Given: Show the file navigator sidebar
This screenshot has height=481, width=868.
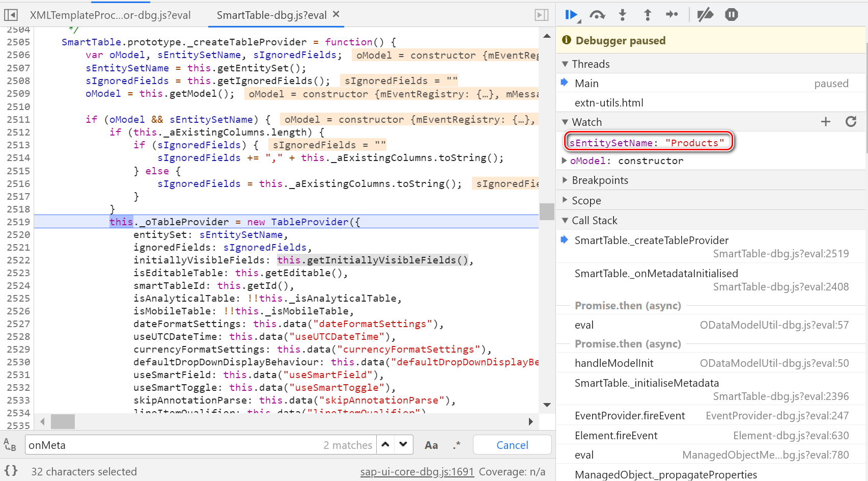Looking at the screenshot, I should [x=11, y=15].
